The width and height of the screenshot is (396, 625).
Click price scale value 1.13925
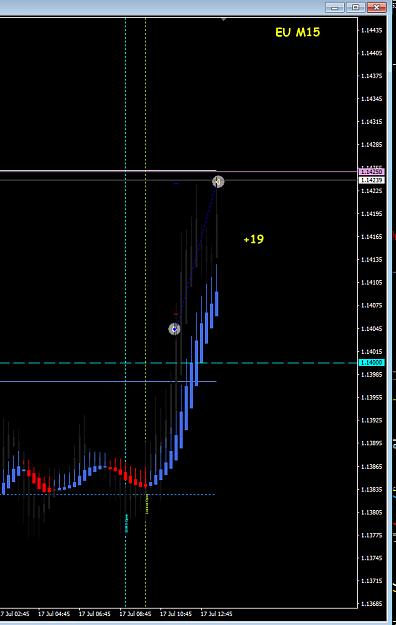click(x=371, y=421)
